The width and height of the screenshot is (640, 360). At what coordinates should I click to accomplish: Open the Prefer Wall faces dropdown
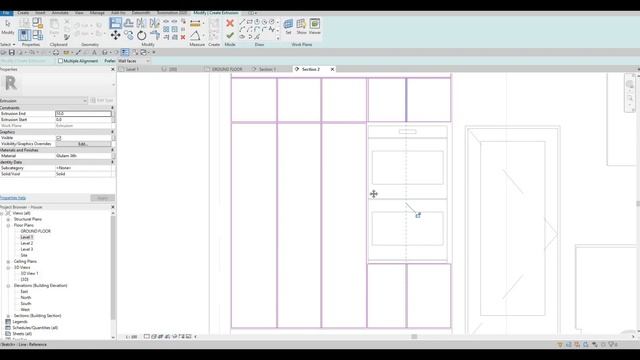(x=134, y=61)
